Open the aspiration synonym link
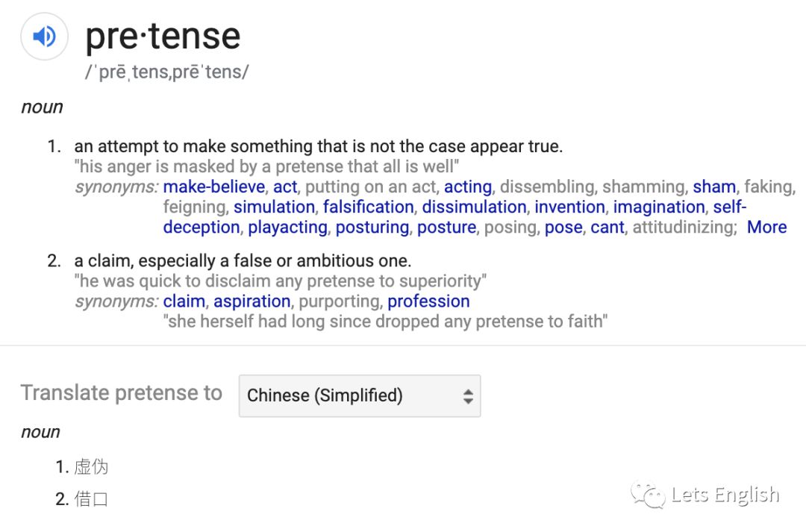The height and width of the screenshot is (532, 806). click(x=252, y=301)
